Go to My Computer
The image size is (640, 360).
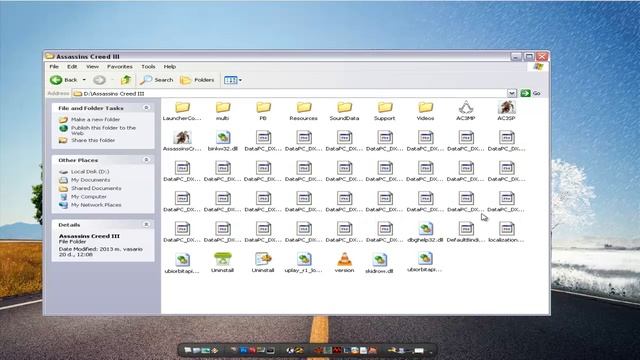[83, 197]
